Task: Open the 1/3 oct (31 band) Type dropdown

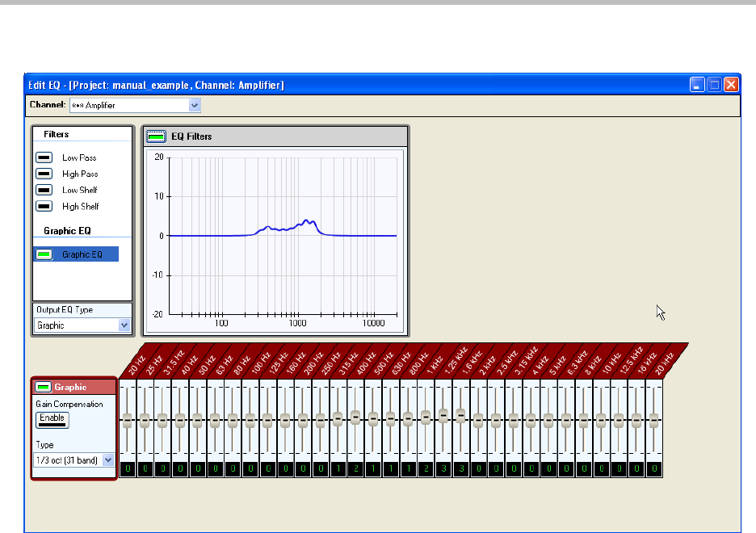Action: tap(109, 460)
